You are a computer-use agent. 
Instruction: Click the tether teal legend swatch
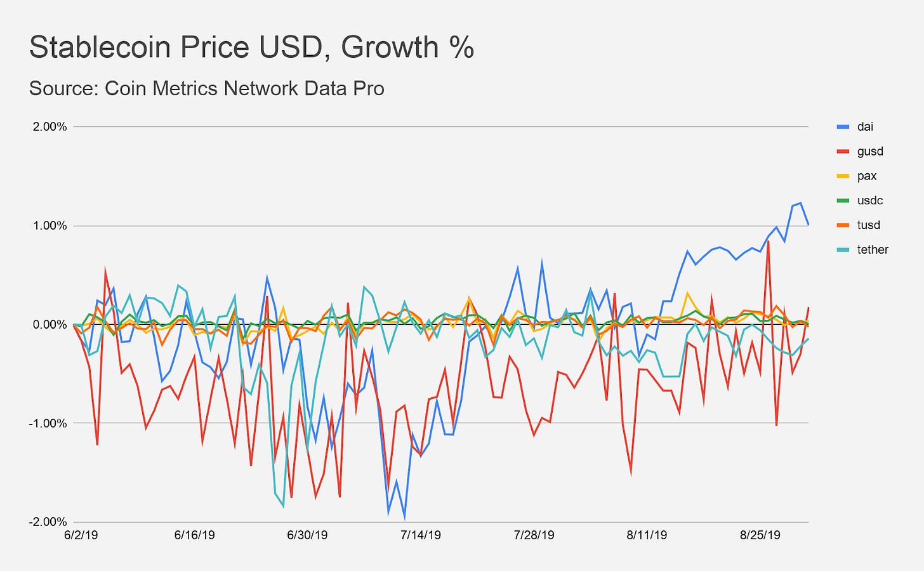pyautogui.click(x=843, y=250)
